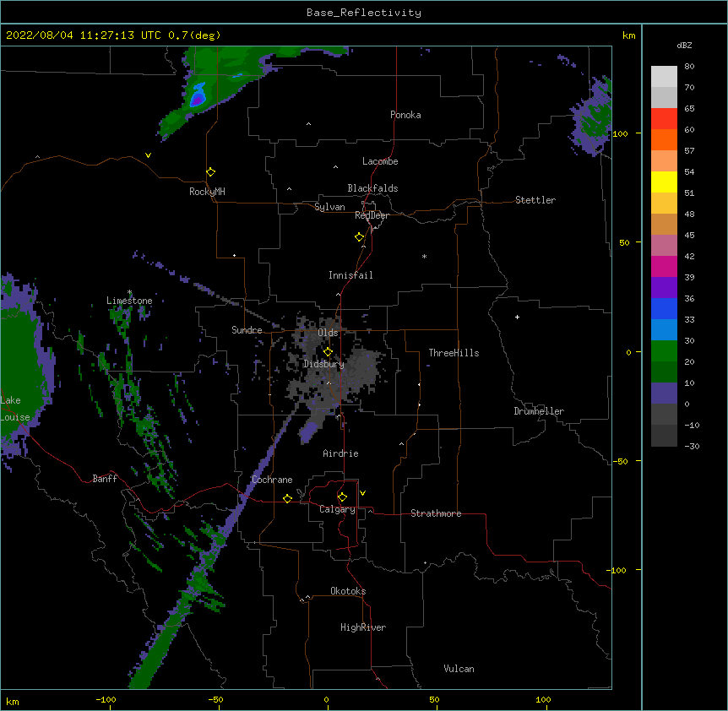Viewport: 728px width, 711px height.
Task: Select the blue swatch between 36 and 33 dBZ
Action: (664, 308)
